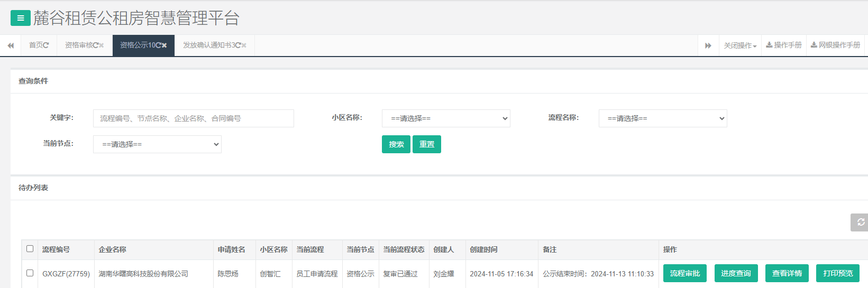Download 网银操作手册 manual
This screenshot has width=868, height=288.
click(x=835, y=45)
